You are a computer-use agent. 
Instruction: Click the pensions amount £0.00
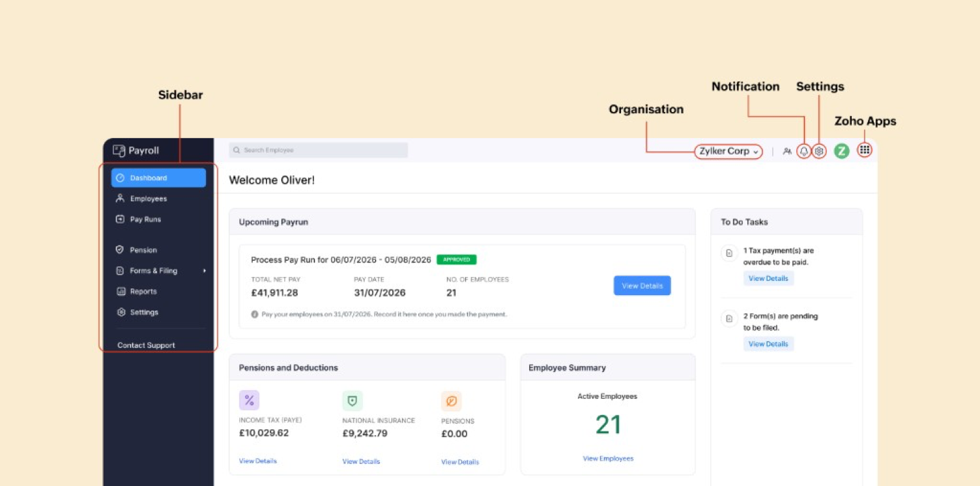[454, 434]
